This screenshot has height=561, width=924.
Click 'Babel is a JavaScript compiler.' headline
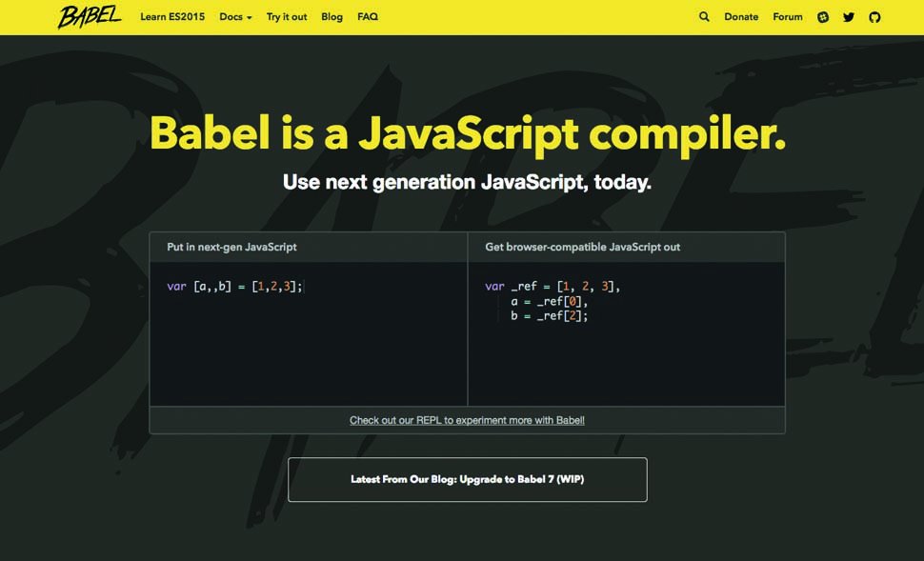[468, 133]
